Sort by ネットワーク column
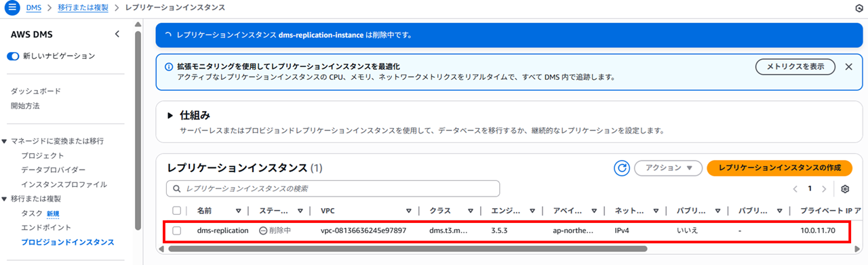The height and width of the screenshot is (265, 868). [656, 211]
